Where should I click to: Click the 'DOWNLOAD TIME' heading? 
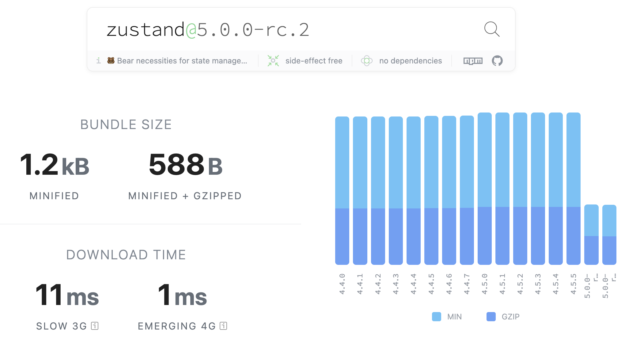click(x=126, y=255)
